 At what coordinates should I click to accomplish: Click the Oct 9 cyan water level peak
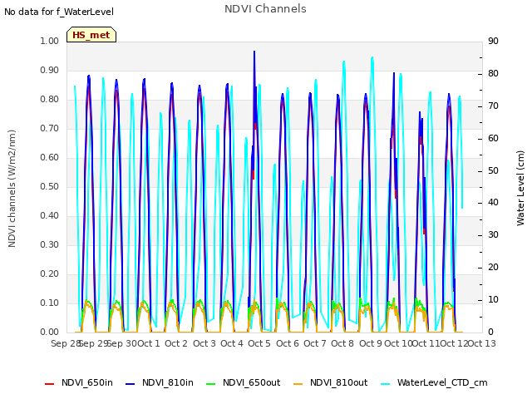(372, 58)
